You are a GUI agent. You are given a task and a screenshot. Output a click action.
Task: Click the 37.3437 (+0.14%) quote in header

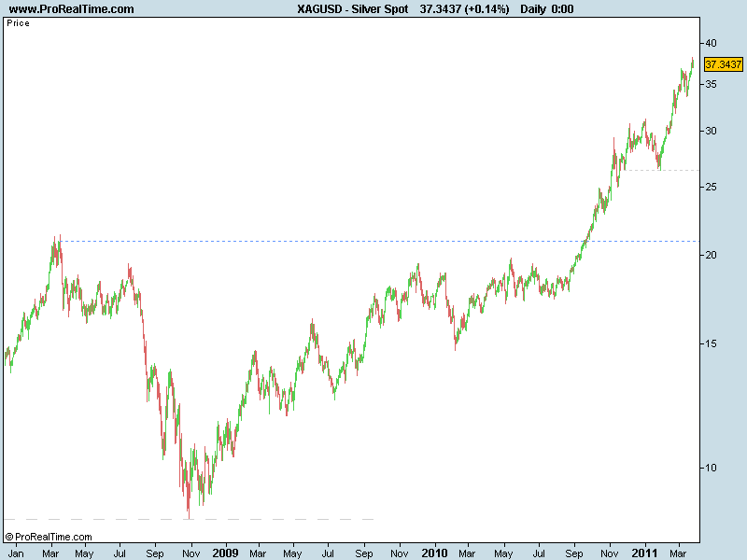click(x=464, y=9)
